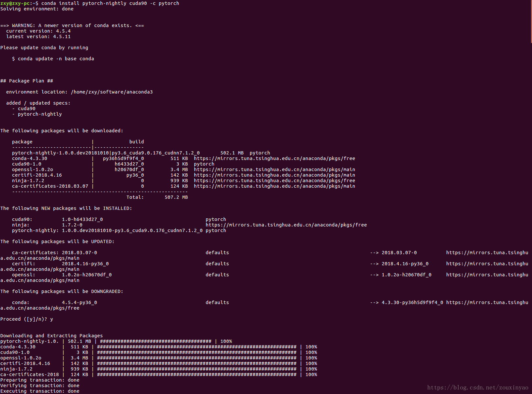Click 'added / updated specs:' line
532x394 pixels.
[x=38, y=103]
